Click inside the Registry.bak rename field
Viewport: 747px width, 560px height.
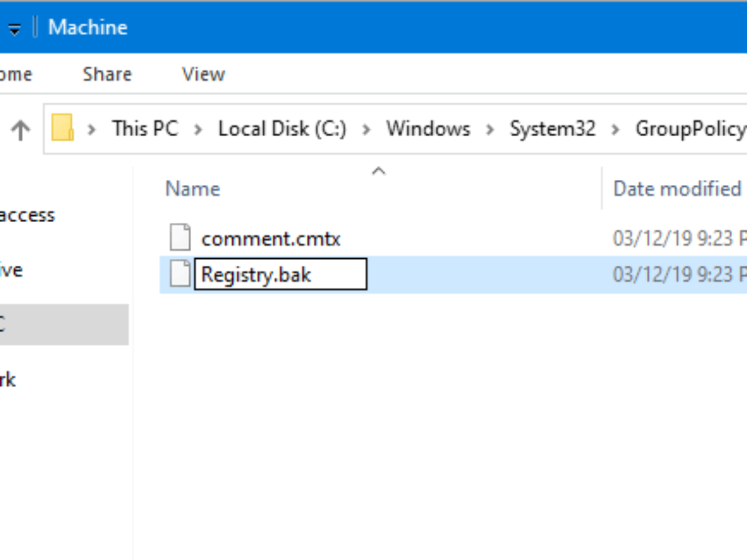click(280, 274)
